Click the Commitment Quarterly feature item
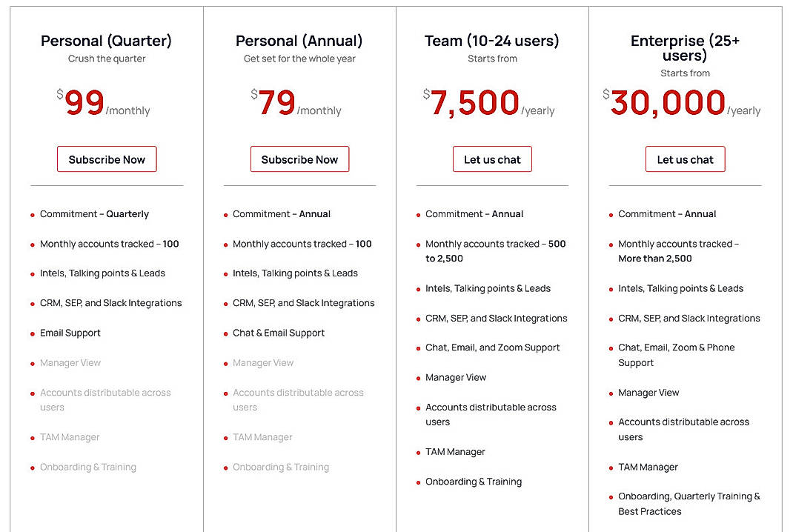 coord(95,214)
